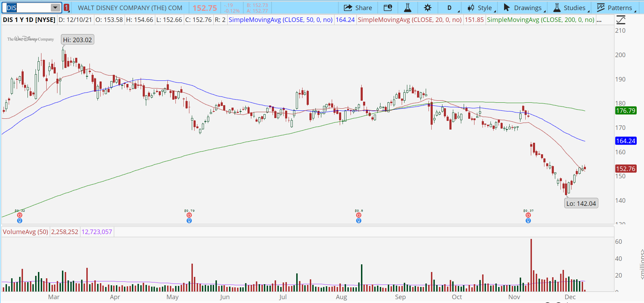Click the dividend lightbulb icon near Aug
The image size is (644, 303).
(x=359, y=221)
